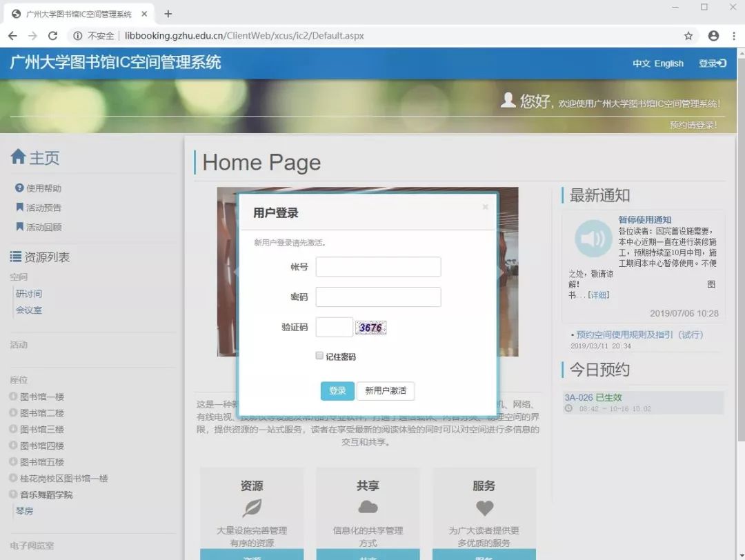Click the address bar URL
This screenshot has width=745, height=560.
244,36
